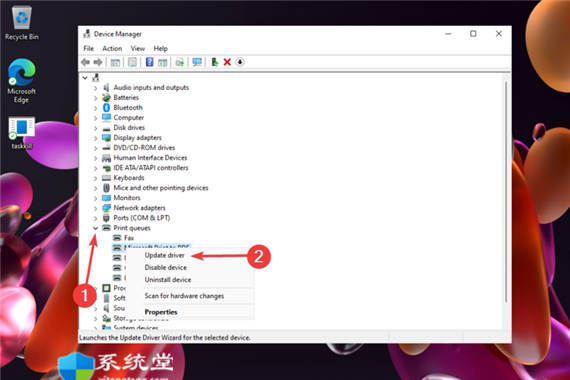The width and height of the screenshot is (570, 380).
Task: Click the Network adapters category icon
Action: coord(106,208)
